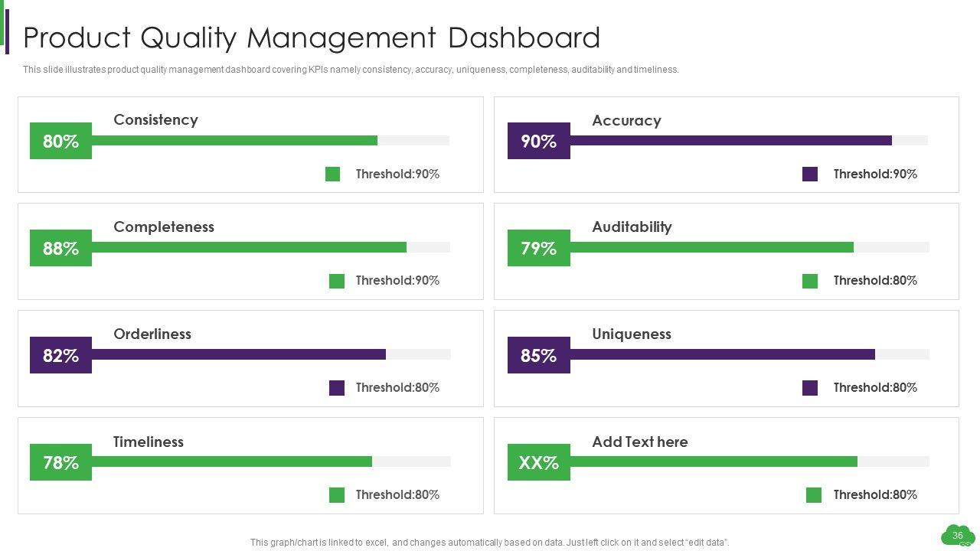Click the Consistency threshold green legend square

coord(332,174)
